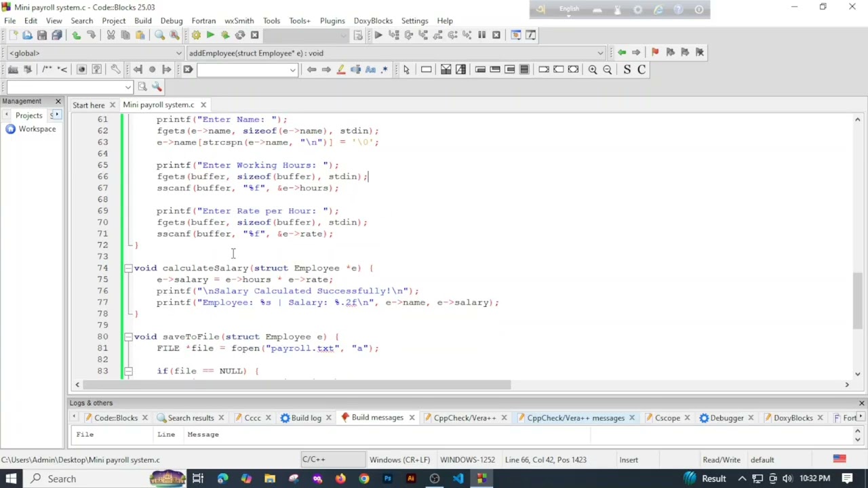Open the File menu
868x488 pixels.
pos(10,21)
